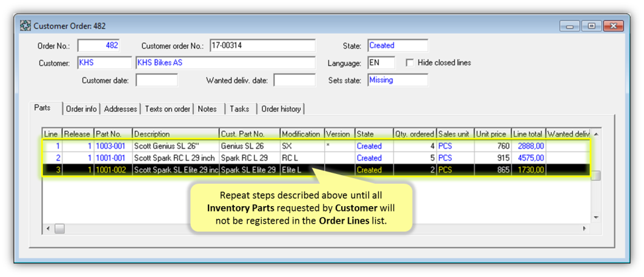
Task: Click the Qty. ordered column header
Action: [415, 134]
